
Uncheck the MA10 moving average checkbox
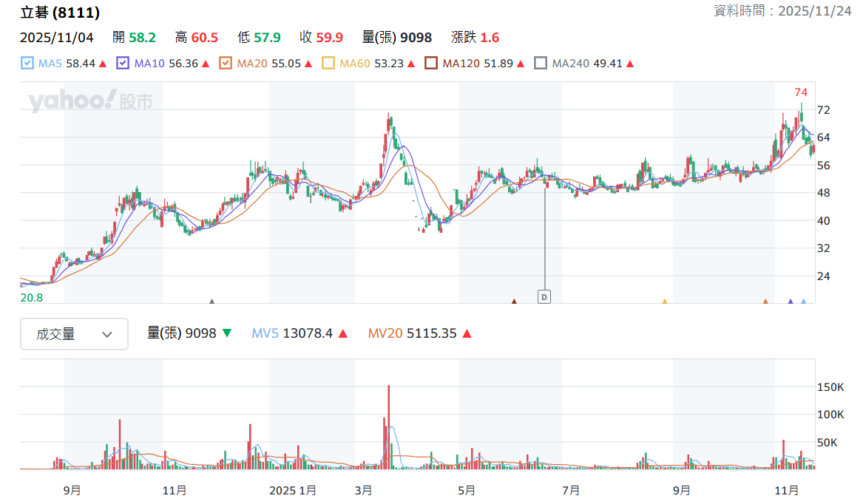123,63
